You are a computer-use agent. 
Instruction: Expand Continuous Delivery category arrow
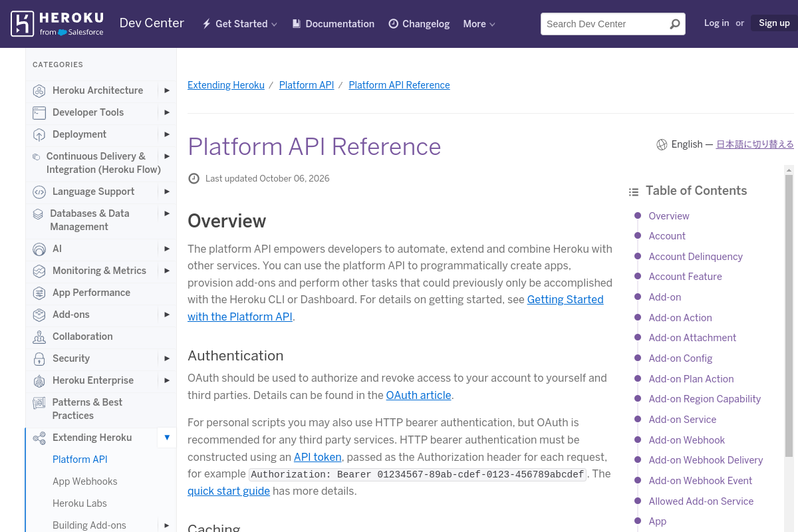[x=167, y=156]
